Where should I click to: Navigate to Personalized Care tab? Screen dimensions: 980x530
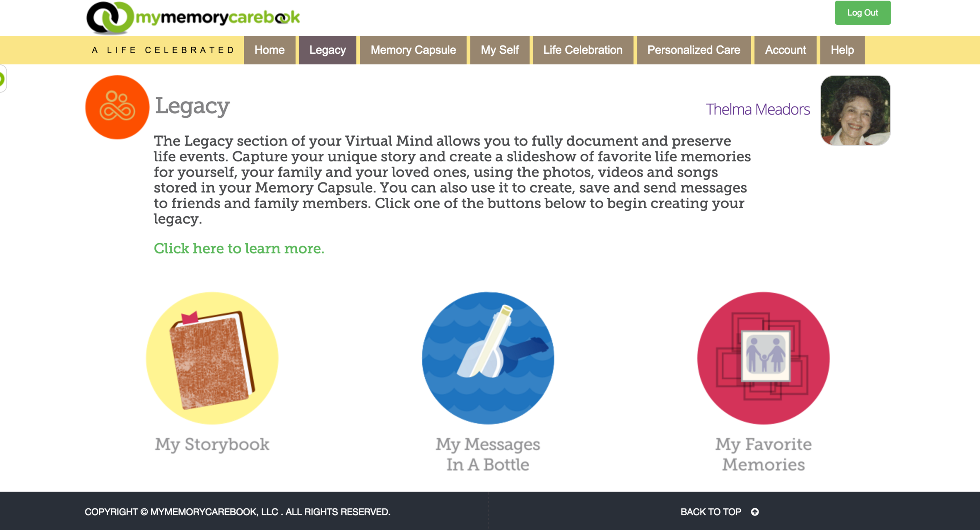pyautogui.click(x=694, y=50)
